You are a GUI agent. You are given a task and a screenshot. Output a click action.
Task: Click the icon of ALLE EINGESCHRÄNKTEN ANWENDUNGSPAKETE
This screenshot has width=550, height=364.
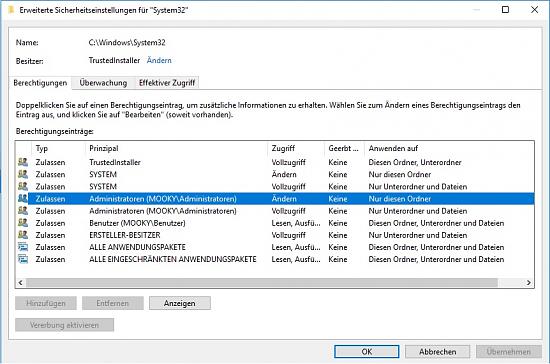pyautogui.click(x=23, y=259)
